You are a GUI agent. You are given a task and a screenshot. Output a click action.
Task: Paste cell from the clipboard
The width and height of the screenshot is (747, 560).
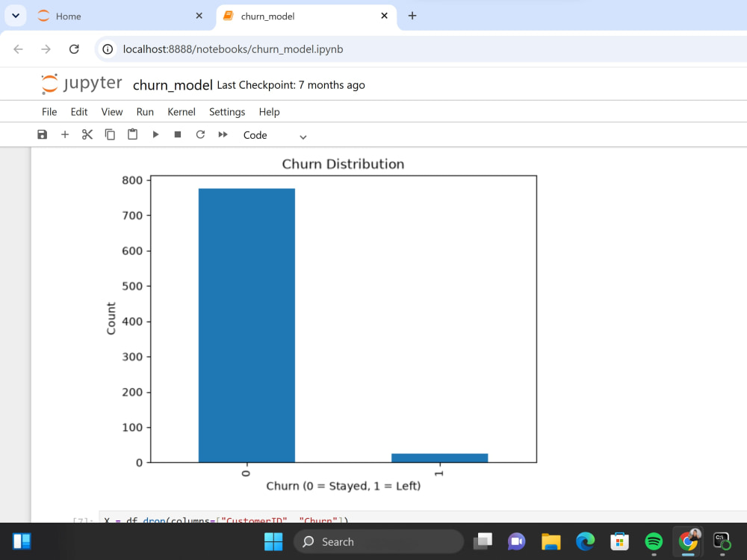132,134
